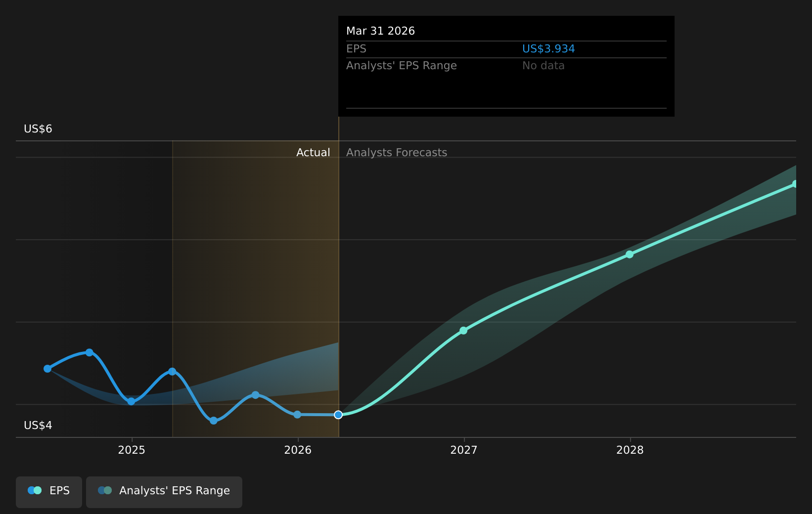Image resolution: width=812 pixels, height=514 pixels.
Task: Select the Q1 2025 EPS peak point
Action: point(172,372)
